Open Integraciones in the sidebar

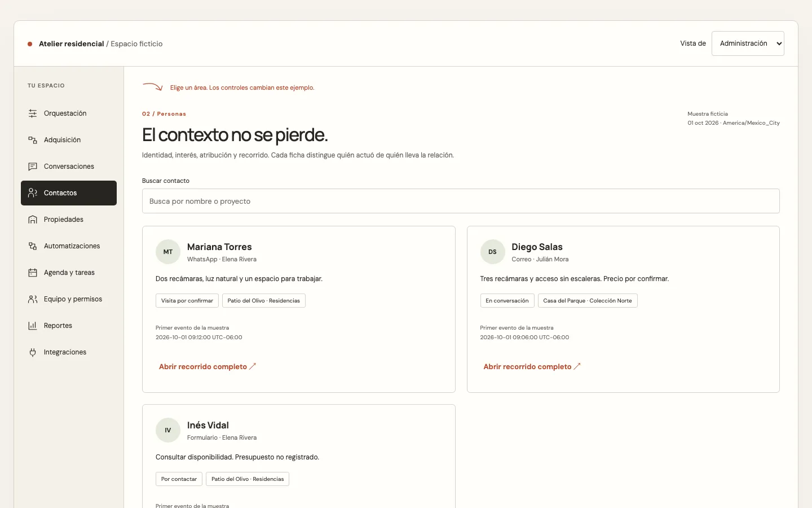[x=69, y=352]
